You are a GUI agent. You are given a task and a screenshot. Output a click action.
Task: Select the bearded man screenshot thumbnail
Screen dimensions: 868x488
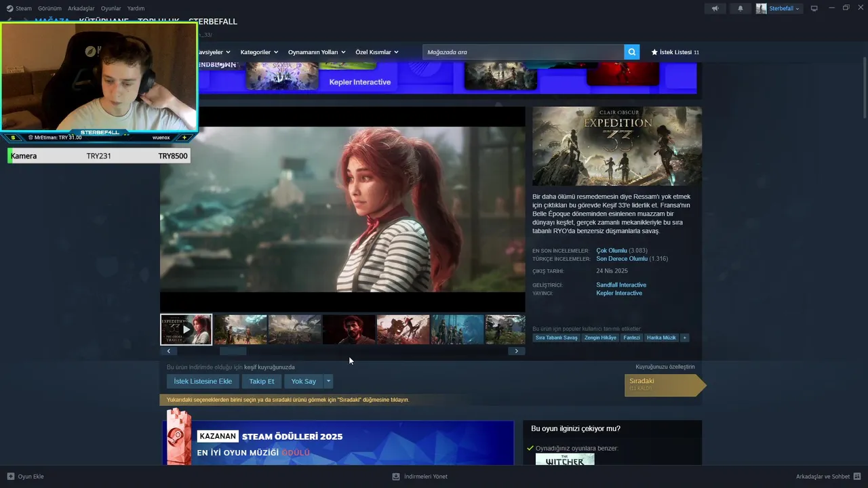click(x=349, y=329)
